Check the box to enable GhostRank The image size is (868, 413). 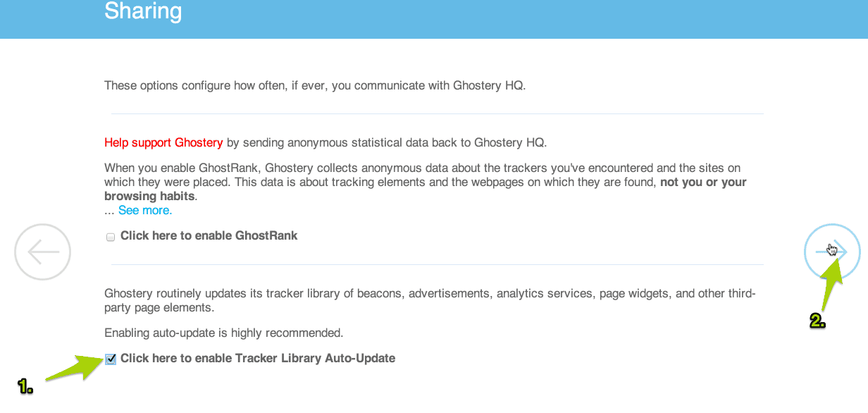(x=111, y=237)
